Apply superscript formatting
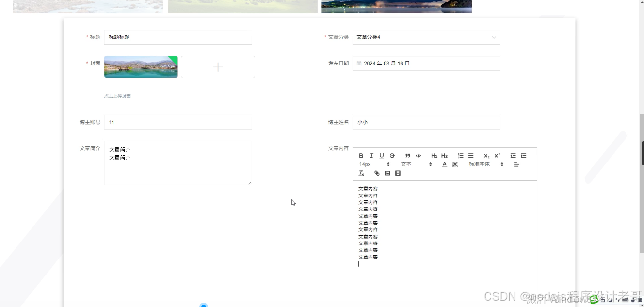644x307 pixels. pos(497,156)
